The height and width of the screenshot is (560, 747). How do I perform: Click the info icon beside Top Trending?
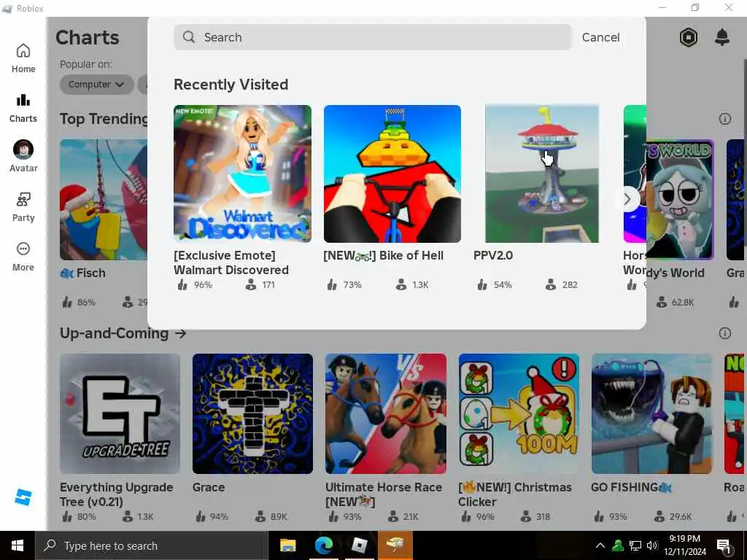[x=725, y=119]
